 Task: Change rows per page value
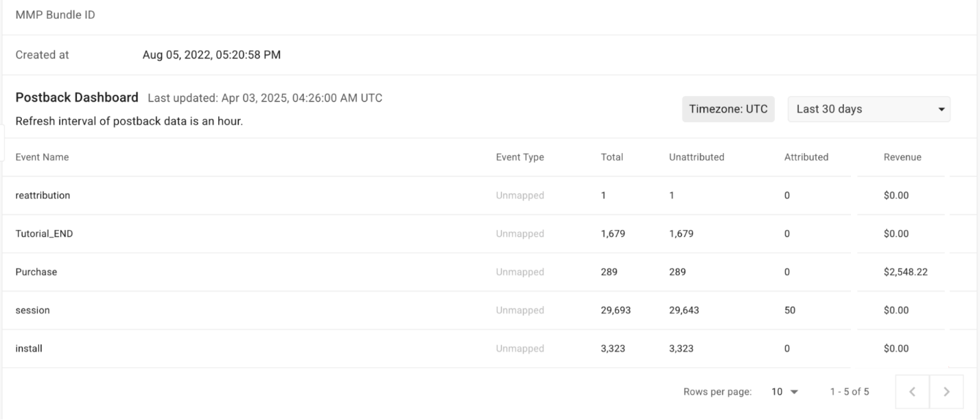coord(785,392)
